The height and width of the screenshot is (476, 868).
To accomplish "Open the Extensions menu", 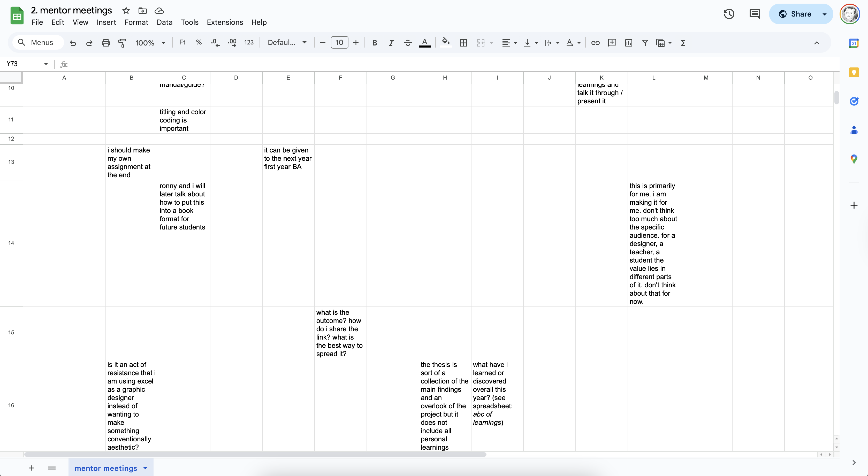I will 225,22.
